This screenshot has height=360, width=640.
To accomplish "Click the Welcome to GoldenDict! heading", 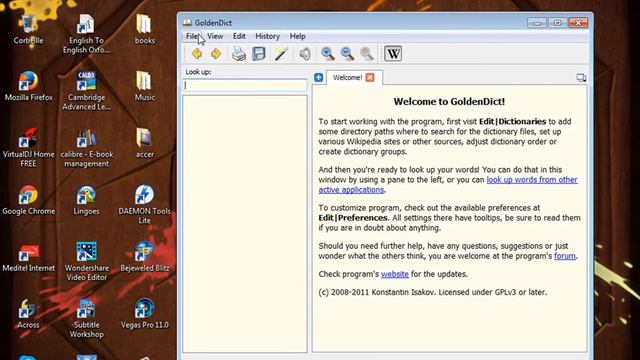I will click(x=449, y=102).
